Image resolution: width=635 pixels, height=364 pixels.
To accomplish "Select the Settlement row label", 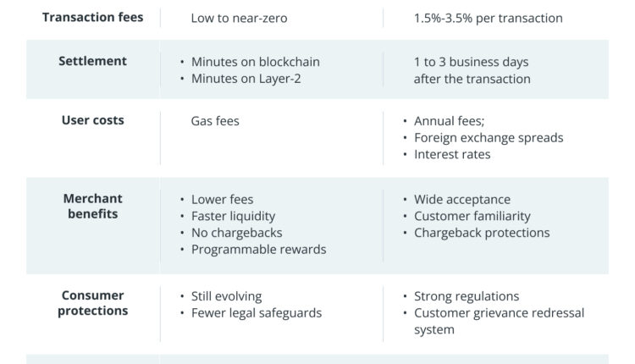I will 92,61.
